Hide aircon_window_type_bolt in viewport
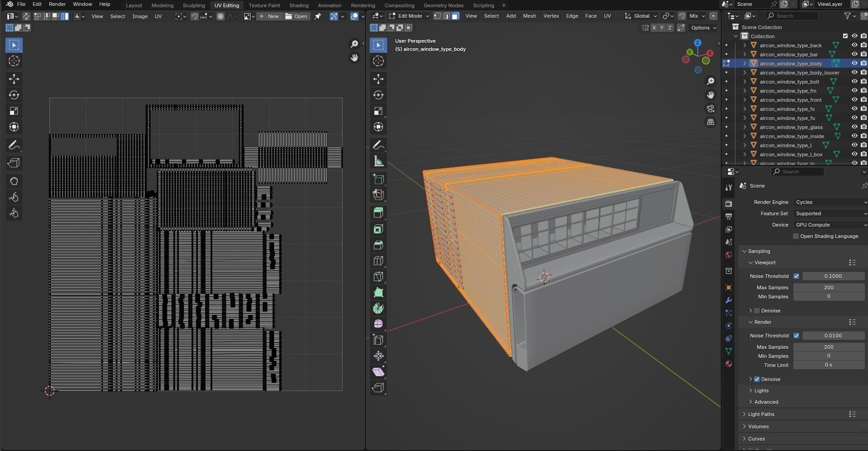 click(x=854, y=82)
